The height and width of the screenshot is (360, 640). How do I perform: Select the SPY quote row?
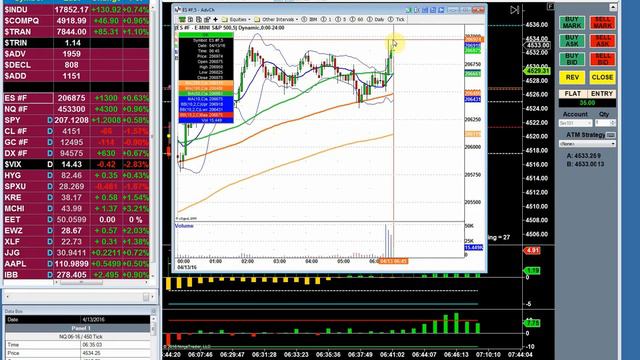coord(76,120)
